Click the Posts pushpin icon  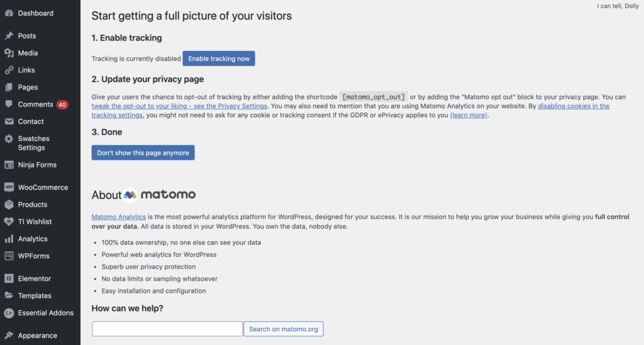click(x=9, y=36)
